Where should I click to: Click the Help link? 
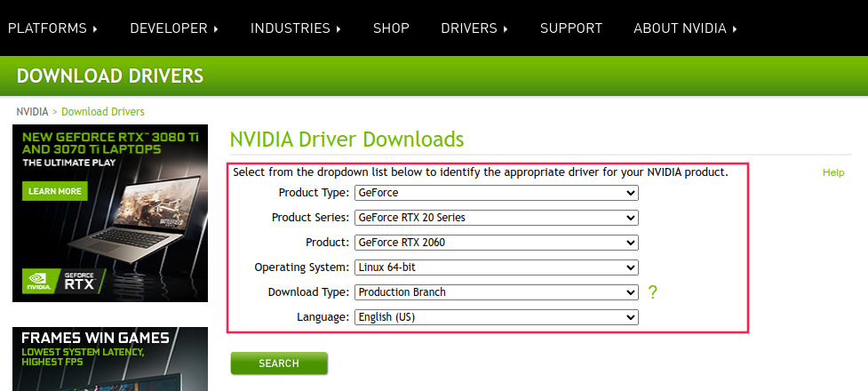[833, 172]
